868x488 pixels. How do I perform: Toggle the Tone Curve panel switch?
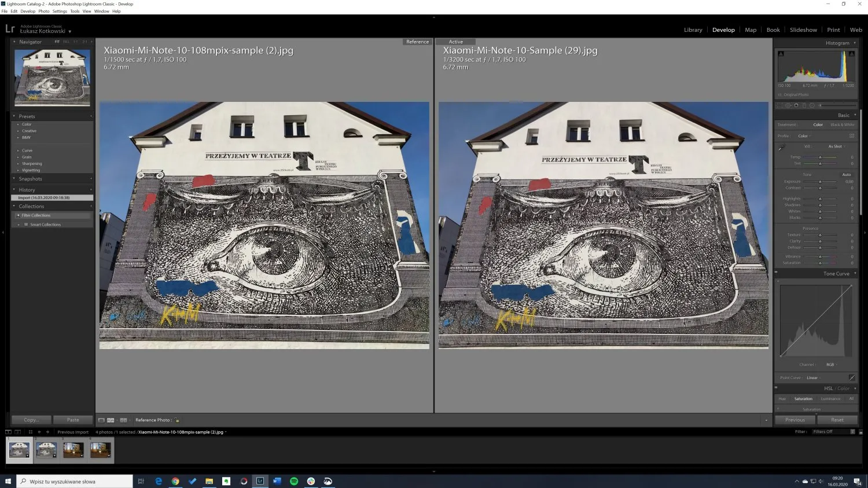[776, 273]
